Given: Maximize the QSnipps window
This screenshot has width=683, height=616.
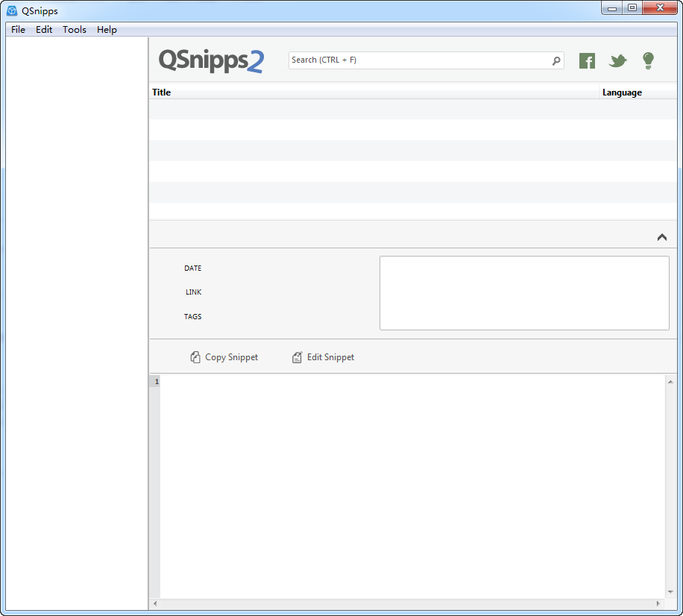Looking at the screenshot, I should (x=632, y=8).
